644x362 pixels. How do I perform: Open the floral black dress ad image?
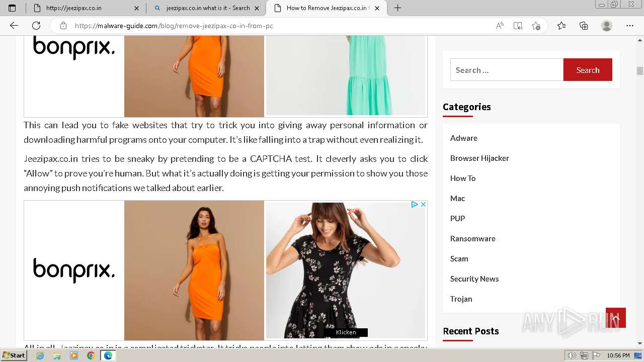point(346,270)
